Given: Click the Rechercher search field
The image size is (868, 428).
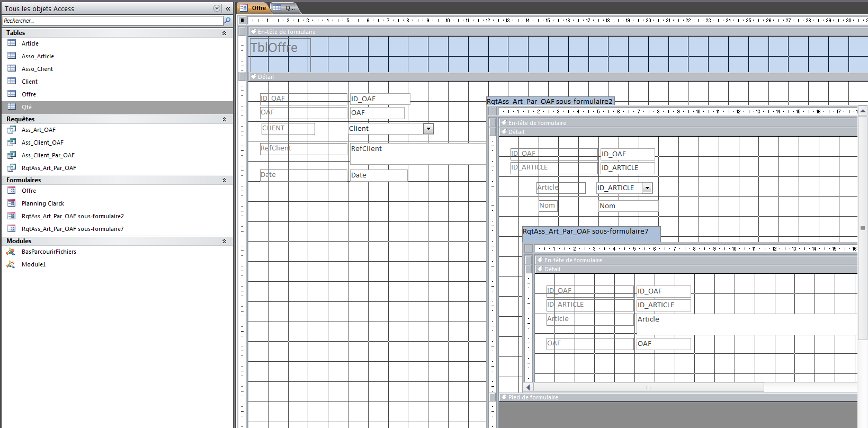Looking at the screenshot, I should coord(113,21).
